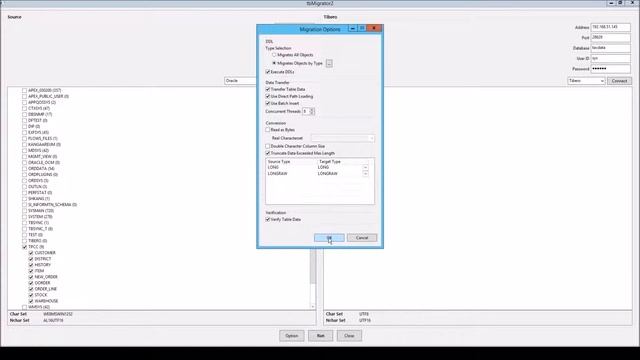
Task: Uncheck the DISTRICT table checkbox
Action: pos(31,259)
